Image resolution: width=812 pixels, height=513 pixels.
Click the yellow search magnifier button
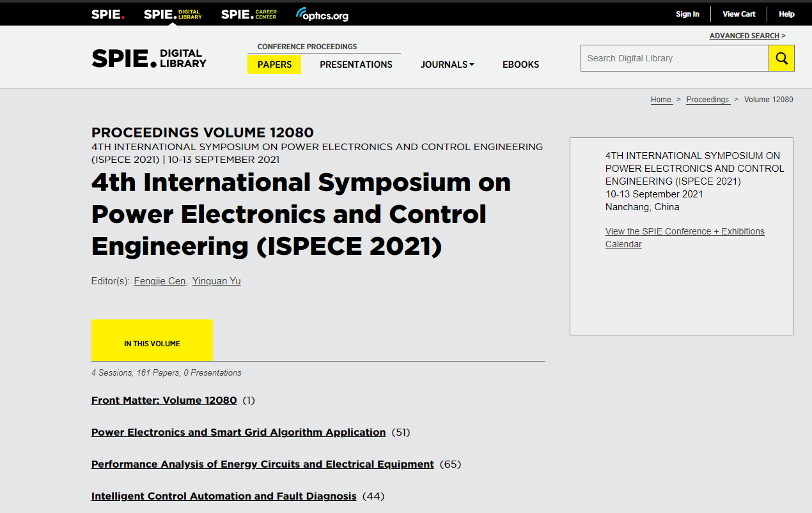click(781, 58)
